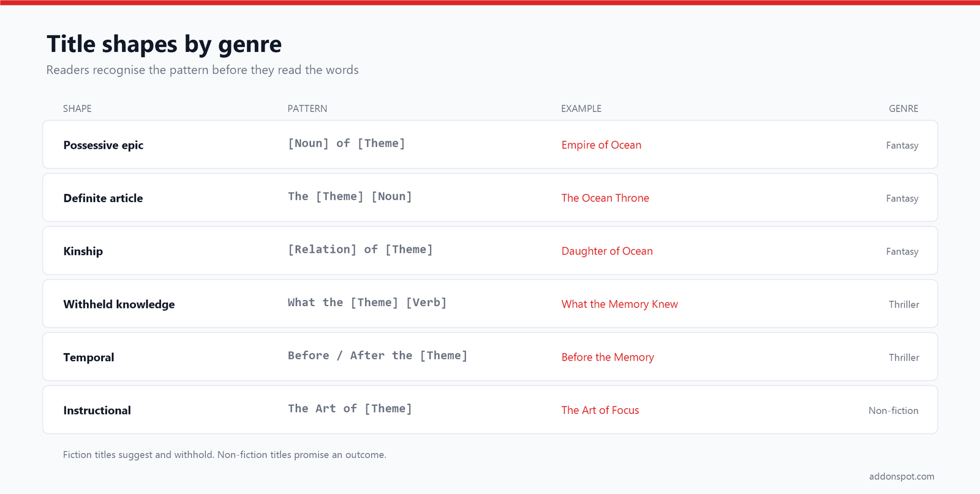Viewport: 980px width, 494px height.
Task: Click the 'The [Theme] [Noun]' pattern
Action: [350, 196]
